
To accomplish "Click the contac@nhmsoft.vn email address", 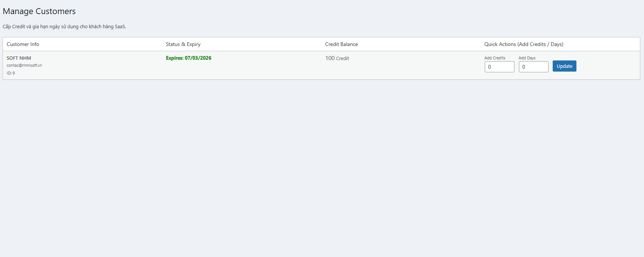I will click(24, 65).
